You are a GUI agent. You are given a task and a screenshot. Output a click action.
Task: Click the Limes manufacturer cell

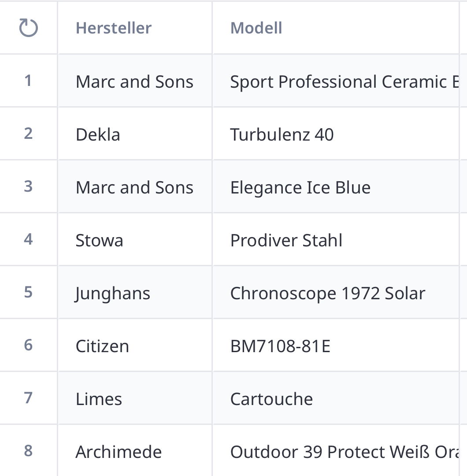coord(99,399)
